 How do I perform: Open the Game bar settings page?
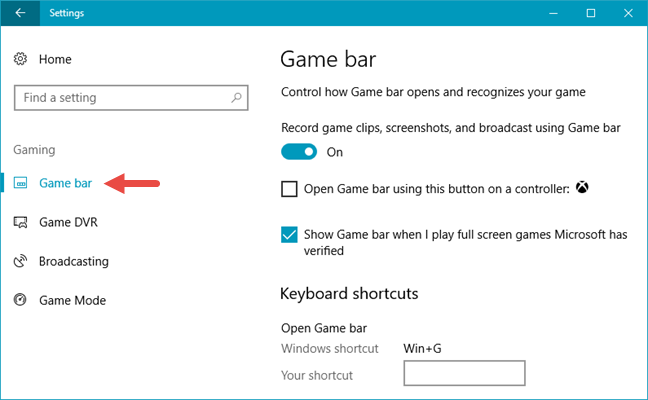[65, 183]
